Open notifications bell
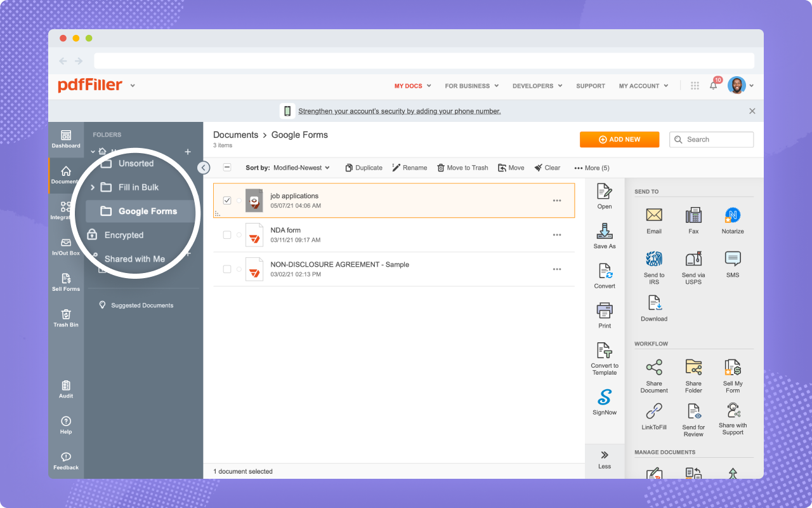Screen dimensions: 812x508 (714, 85)
